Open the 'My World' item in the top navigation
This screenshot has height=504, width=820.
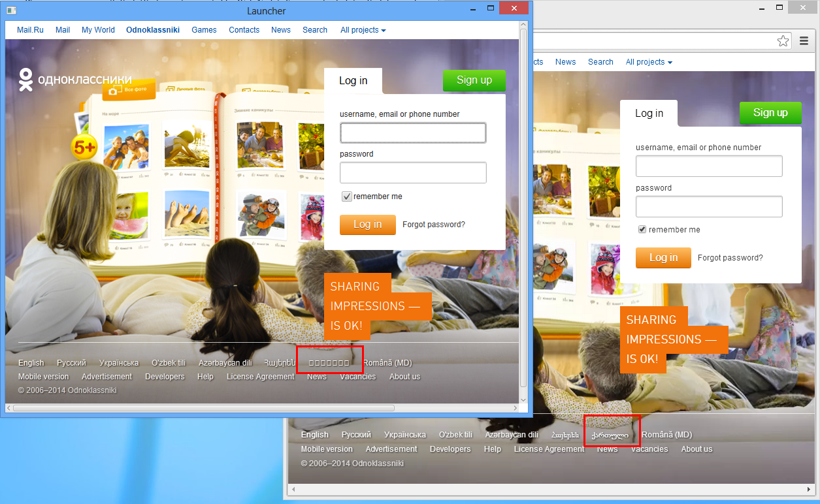(x=98, y=30)
